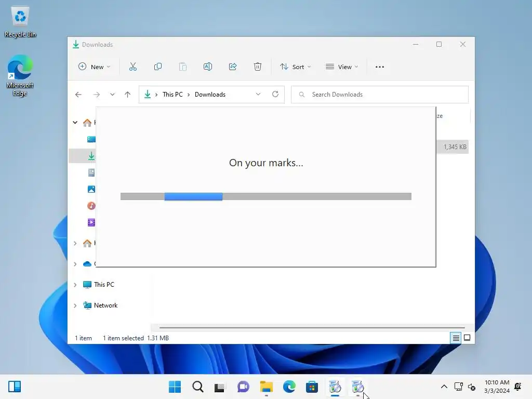Expand the OneDrive cloud tree node
Viewport: 532px width, 399px height.
coord(75,264)
